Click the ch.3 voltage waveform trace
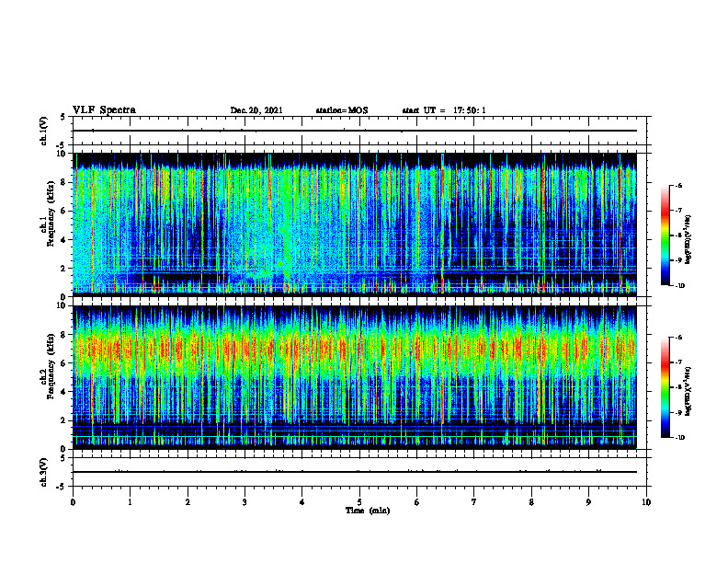 (355, 472)
